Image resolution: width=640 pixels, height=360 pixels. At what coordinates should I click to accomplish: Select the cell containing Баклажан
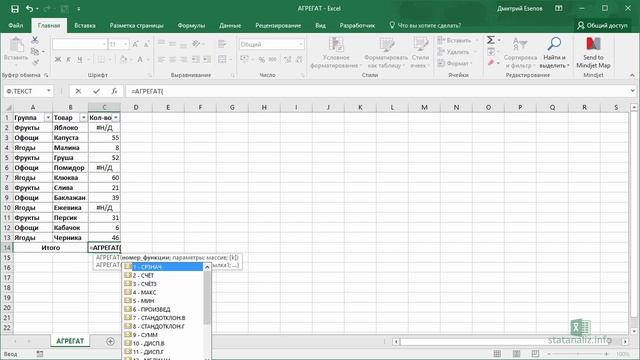pyautogui.click(x=70, y=198)
